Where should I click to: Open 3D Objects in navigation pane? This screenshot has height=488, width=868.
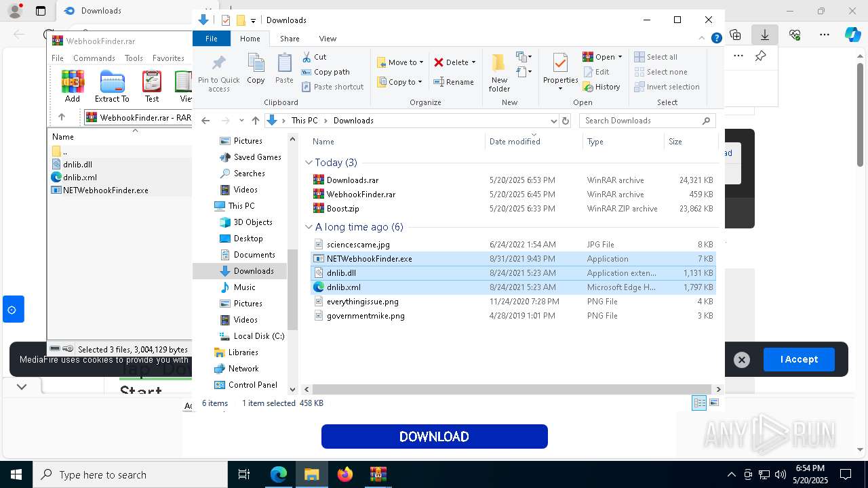(x=246, y=222)
